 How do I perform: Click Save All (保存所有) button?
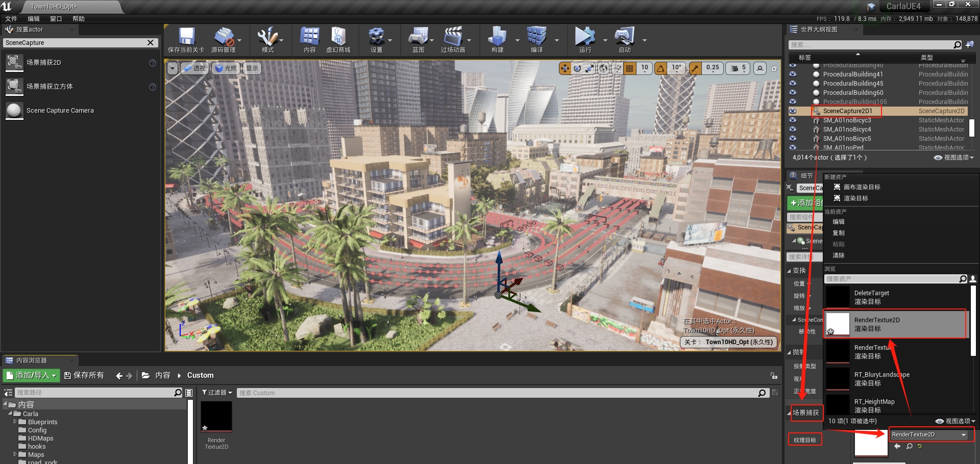84,375
